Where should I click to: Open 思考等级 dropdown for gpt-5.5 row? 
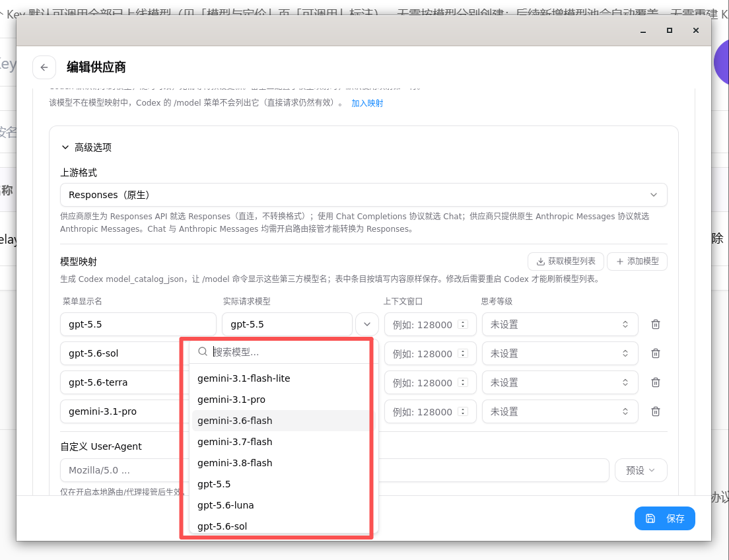560,324
